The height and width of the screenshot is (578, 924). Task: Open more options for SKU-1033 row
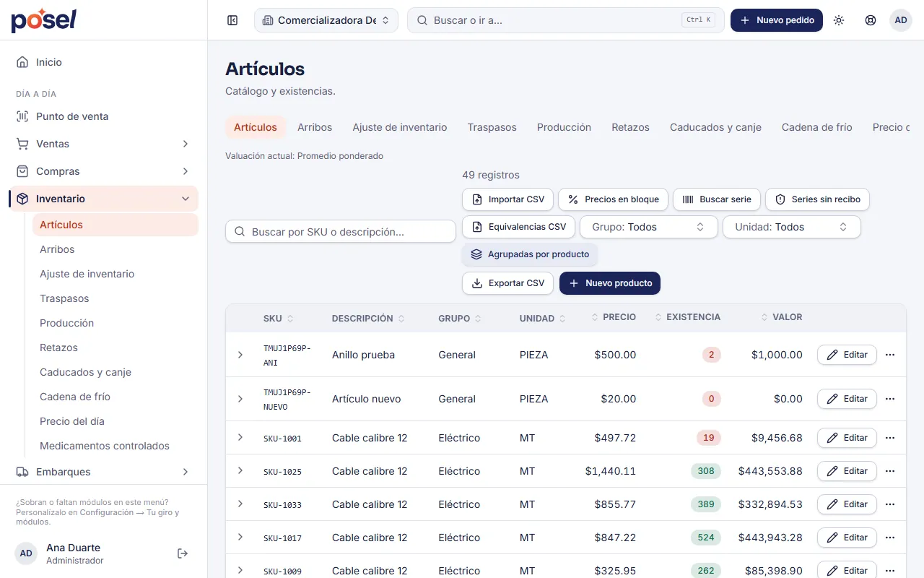tap(890, 504)
